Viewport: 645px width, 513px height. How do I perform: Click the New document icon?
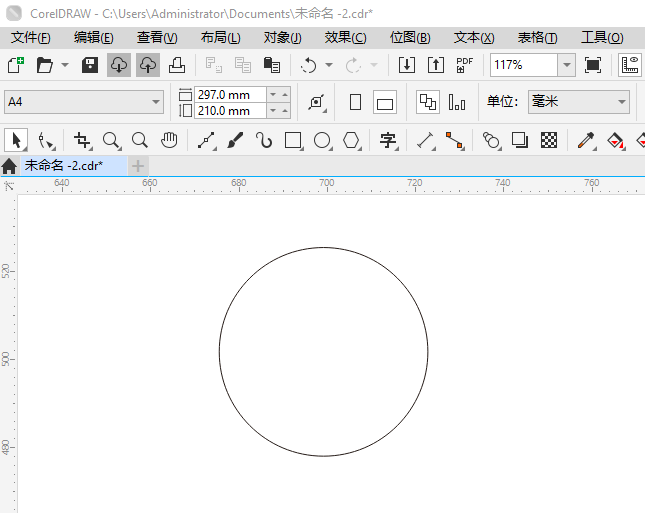point(16,65)
